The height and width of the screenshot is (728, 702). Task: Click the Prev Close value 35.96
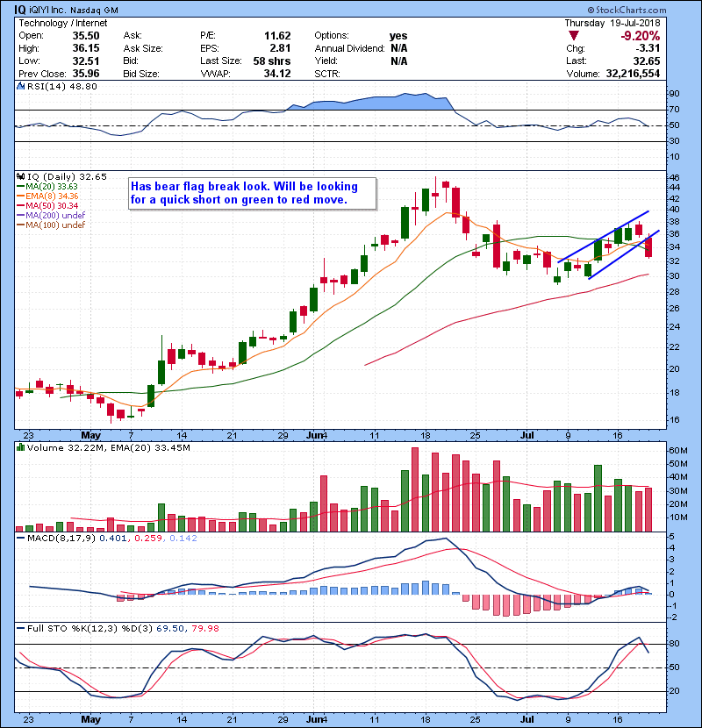coord(86,74)
